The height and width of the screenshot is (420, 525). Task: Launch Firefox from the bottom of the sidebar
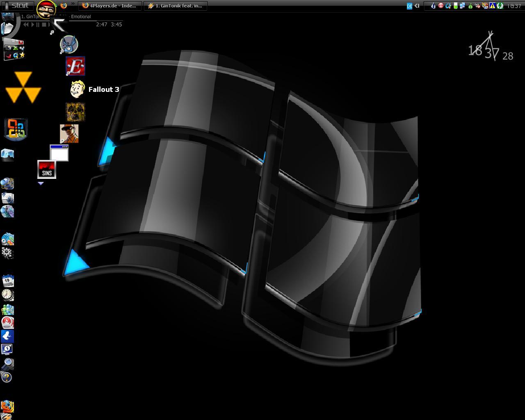[x=7, y=406]
